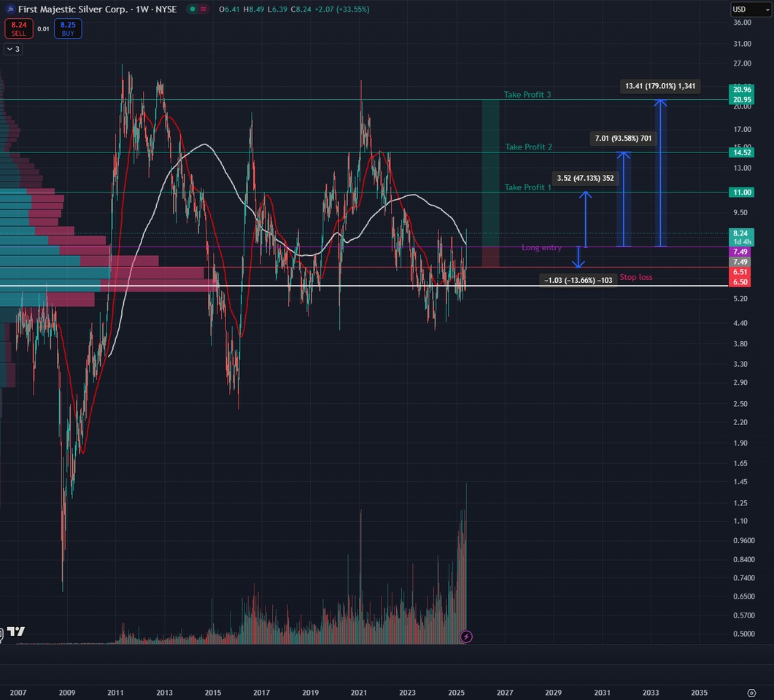The height and width of the screenshot is (700, 774).
Task: Click the green 11.00 price scale label
Action: (x=742, y=192)
